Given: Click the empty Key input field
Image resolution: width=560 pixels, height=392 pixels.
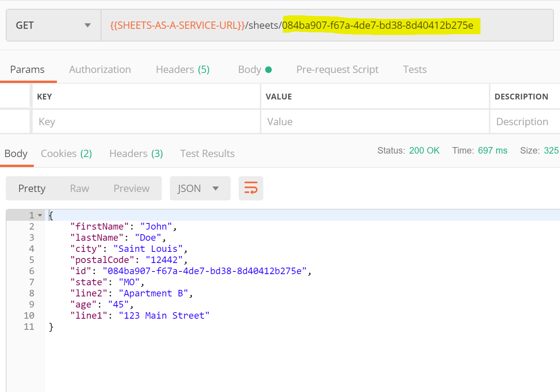Looking at the screenshot, I should pos(146,121).
